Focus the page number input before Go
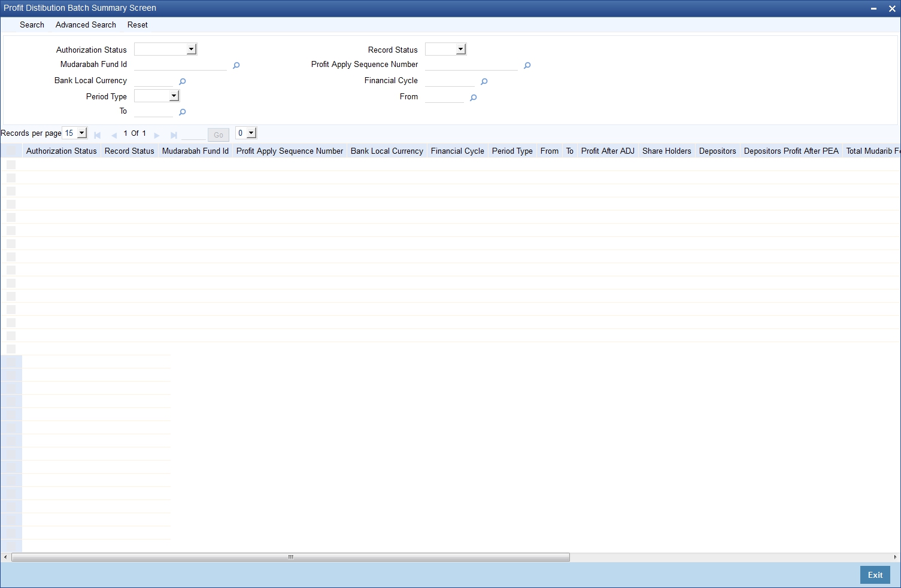 [x=193, y=135]
